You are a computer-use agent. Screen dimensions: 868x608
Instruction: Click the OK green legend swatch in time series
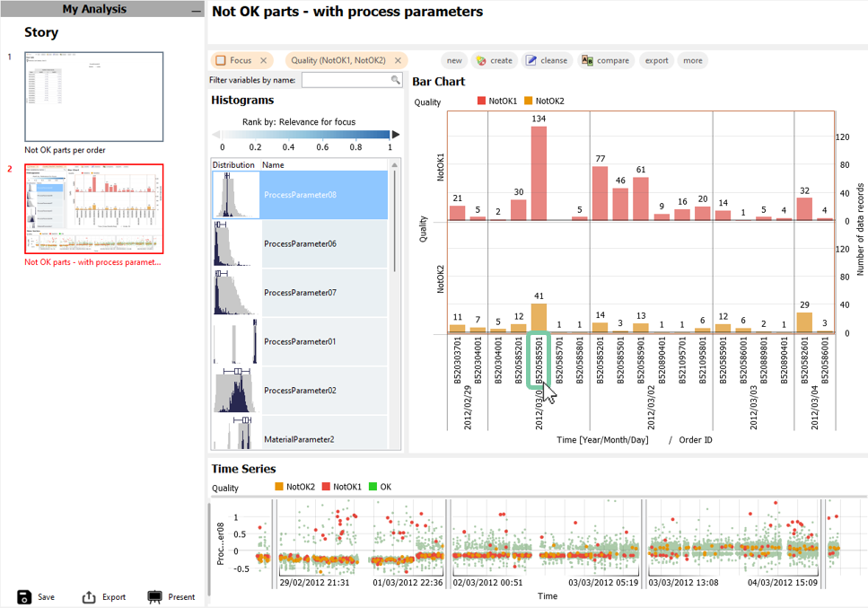pos(373,487)
